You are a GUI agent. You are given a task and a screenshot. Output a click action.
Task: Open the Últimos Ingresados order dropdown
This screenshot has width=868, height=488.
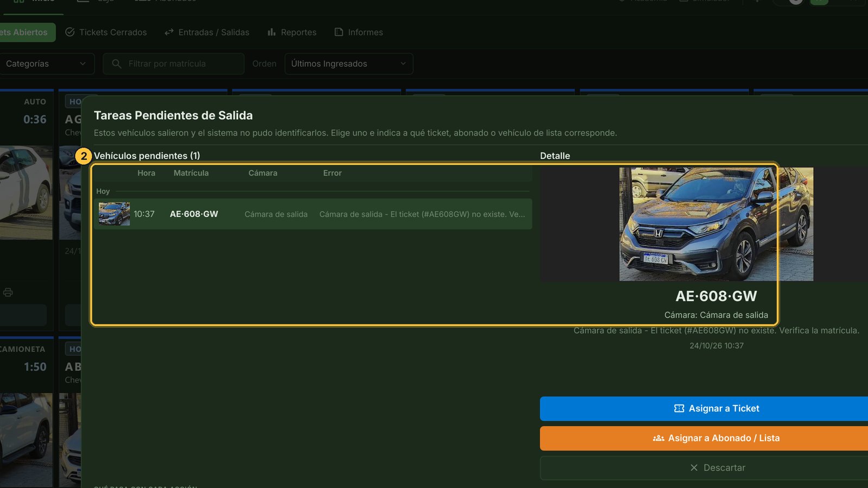(349, 63)
